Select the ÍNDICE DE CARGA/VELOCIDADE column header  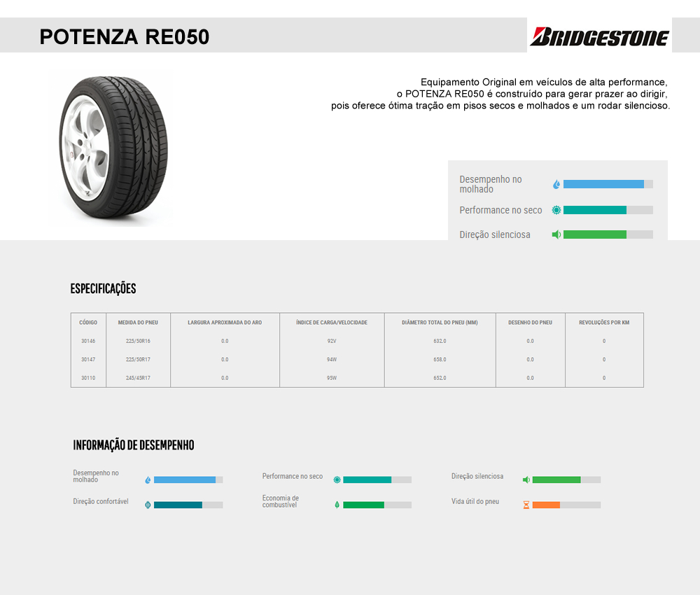(332, 322)
